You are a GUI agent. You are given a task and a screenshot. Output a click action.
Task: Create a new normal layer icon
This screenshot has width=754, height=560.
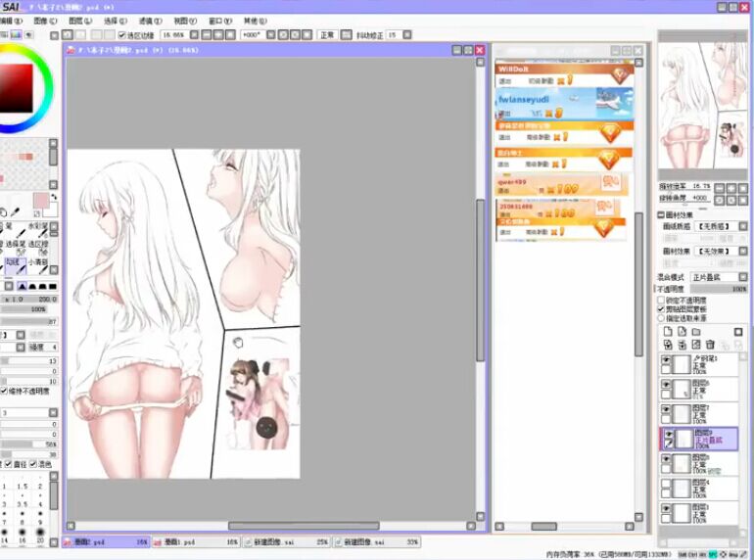[x=668, y=332]
